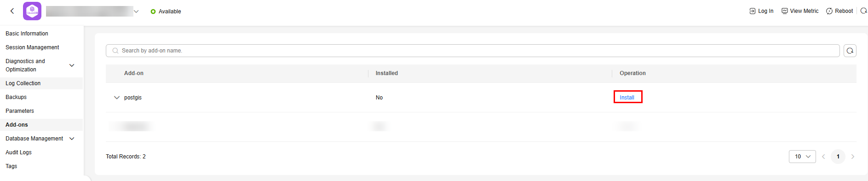Focus the add-on name search field
868x181 pixels.
(x=472, y=51)
